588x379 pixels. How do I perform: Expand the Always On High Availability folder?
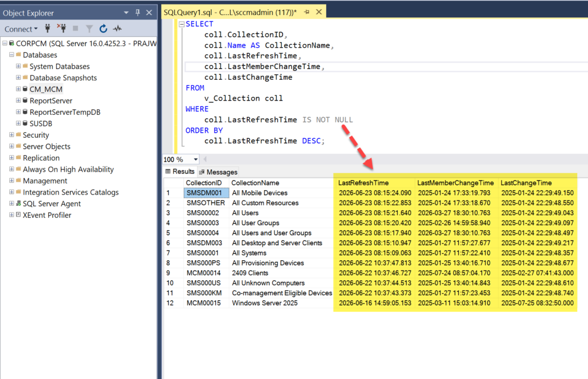tap(11, 169)
